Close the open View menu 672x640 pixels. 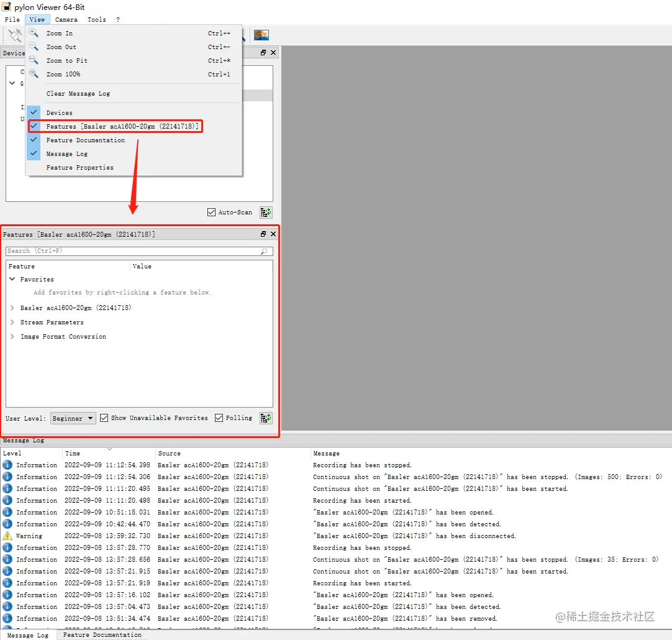coord(37,19)
